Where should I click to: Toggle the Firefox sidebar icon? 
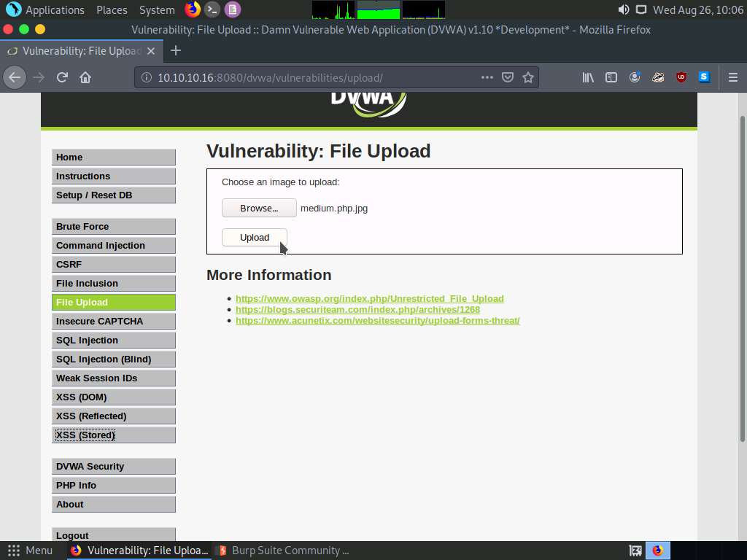tap(611, 77)
